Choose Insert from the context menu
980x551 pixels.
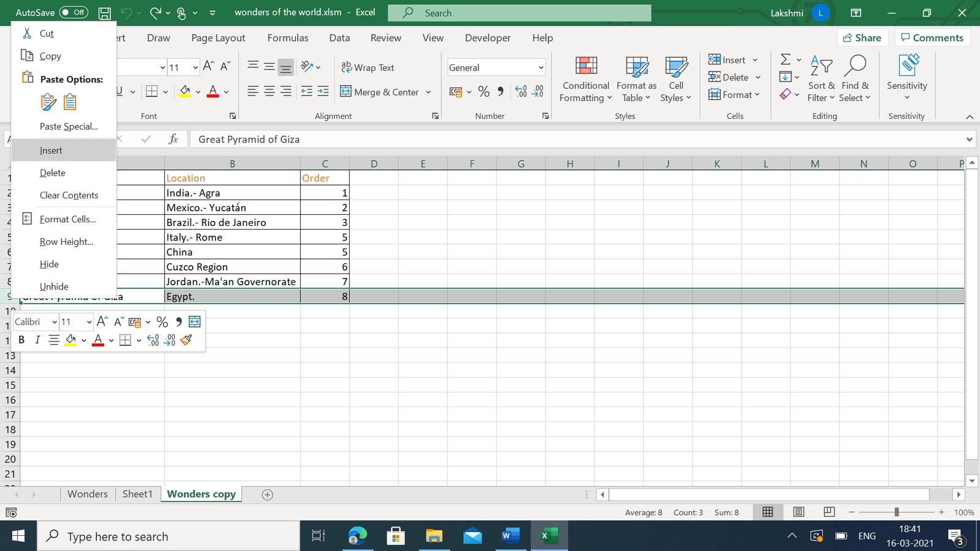(x=64, y=151)
